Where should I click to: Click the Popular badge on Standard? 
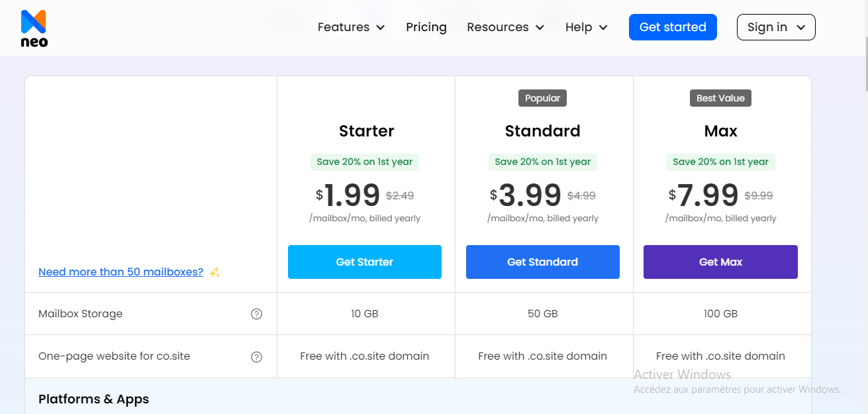tap(543, 98)
